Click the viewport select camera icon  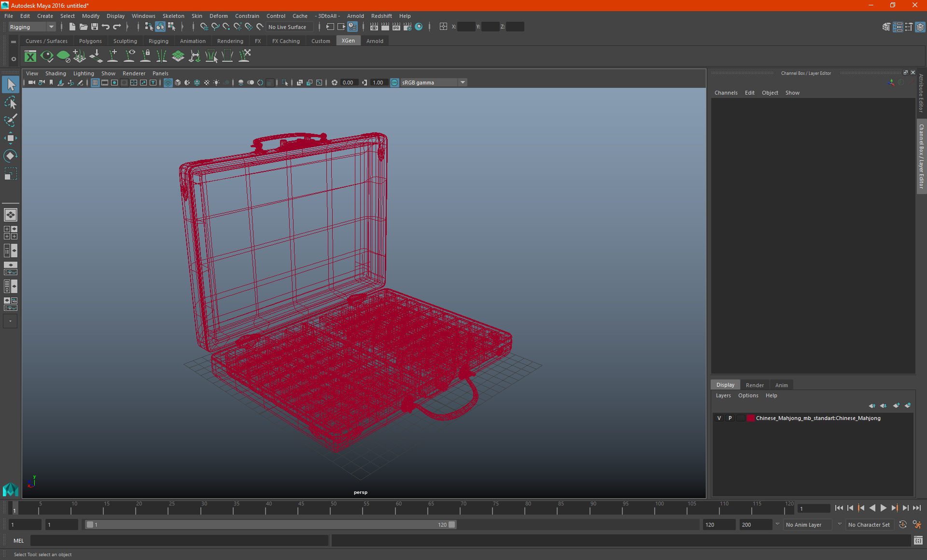[31, 83]
